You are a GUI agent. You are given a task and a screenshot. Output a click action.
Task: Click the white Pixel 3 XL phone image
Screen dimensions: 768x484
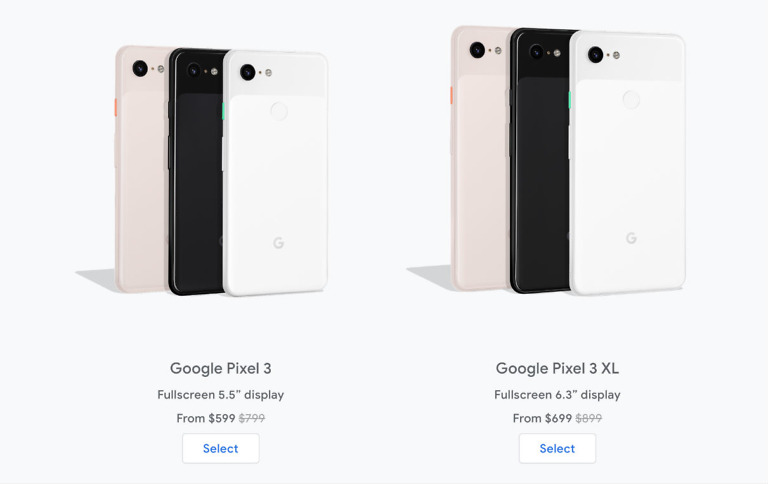tap(627, 163)
